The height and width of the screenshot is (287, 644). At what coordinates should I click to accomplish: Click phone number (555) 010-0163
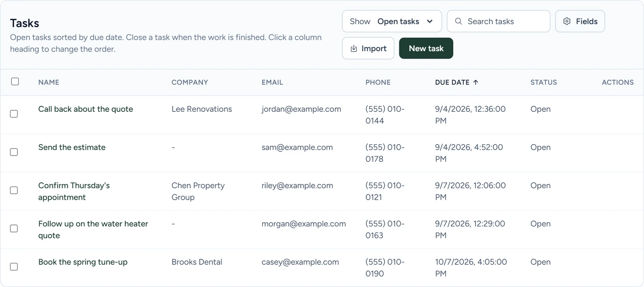(385, 229)
